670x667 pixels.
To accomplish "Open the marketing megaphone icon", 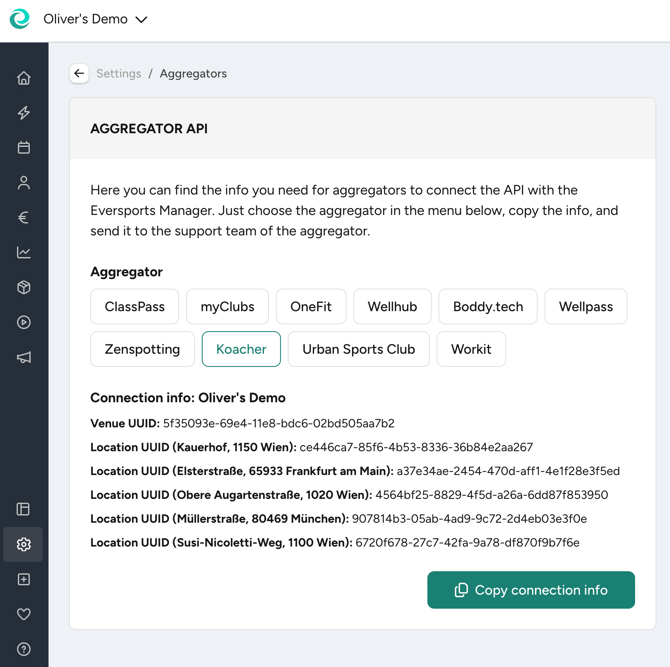I will coord(24,357).
